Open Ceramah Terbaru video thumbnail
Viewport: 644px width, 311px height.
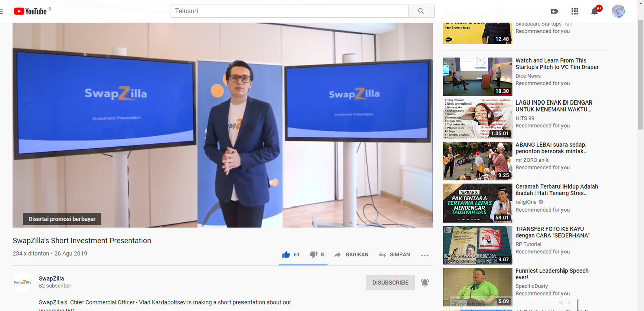point(477,203)
